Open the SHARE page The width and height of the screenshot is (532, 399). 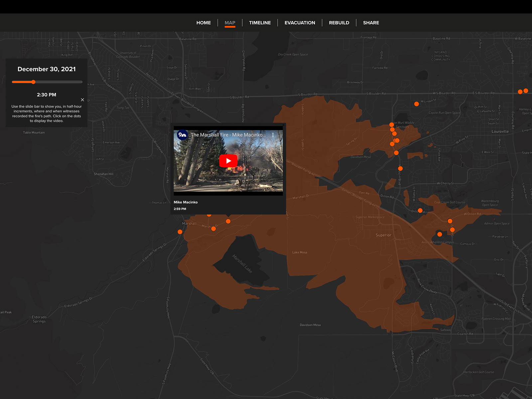[x=371, y=23]
